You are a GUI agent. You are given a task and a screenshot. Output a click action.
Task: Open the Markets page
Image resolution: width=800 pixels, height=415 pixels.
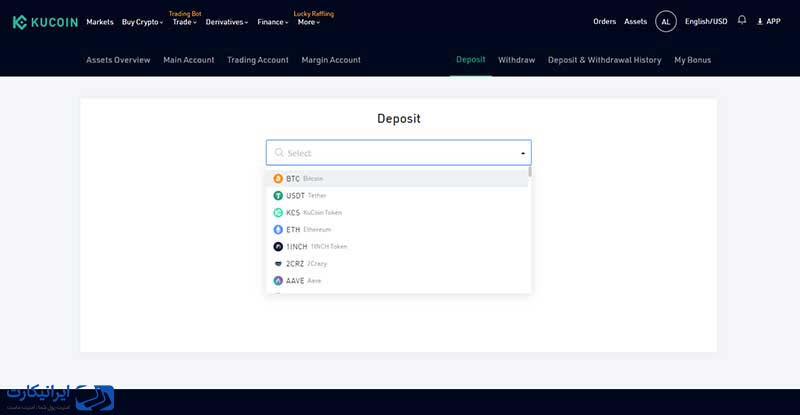click(100, 22)
